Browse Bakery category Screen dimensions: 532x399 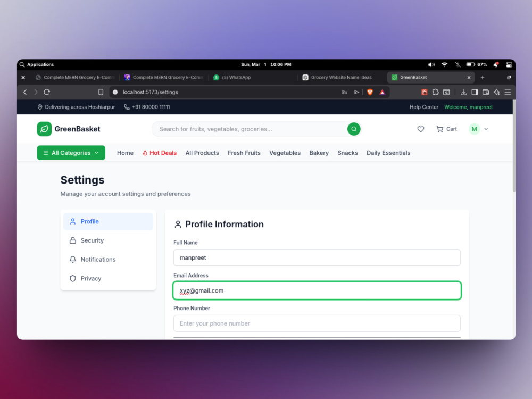(319, 153)
